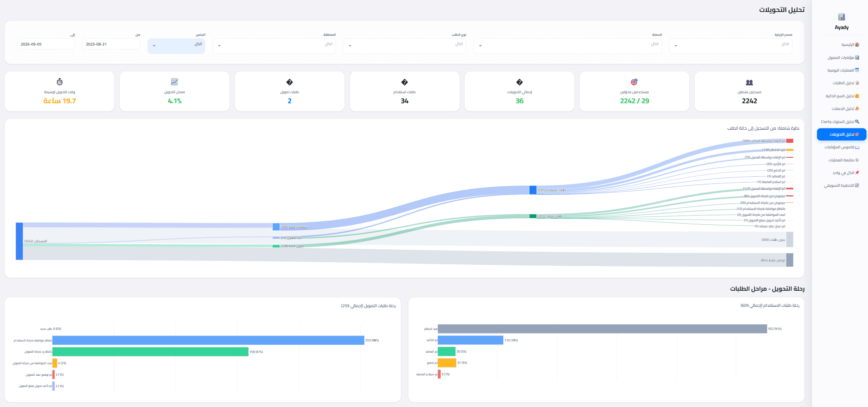Open the المنطقة (region) dropdown filter

274,46
